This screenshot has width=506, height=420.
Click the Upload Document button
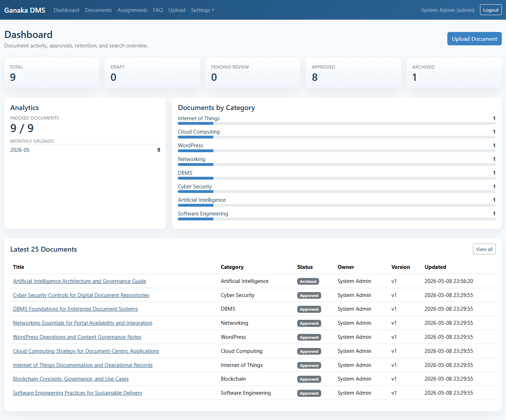[474, 39]
